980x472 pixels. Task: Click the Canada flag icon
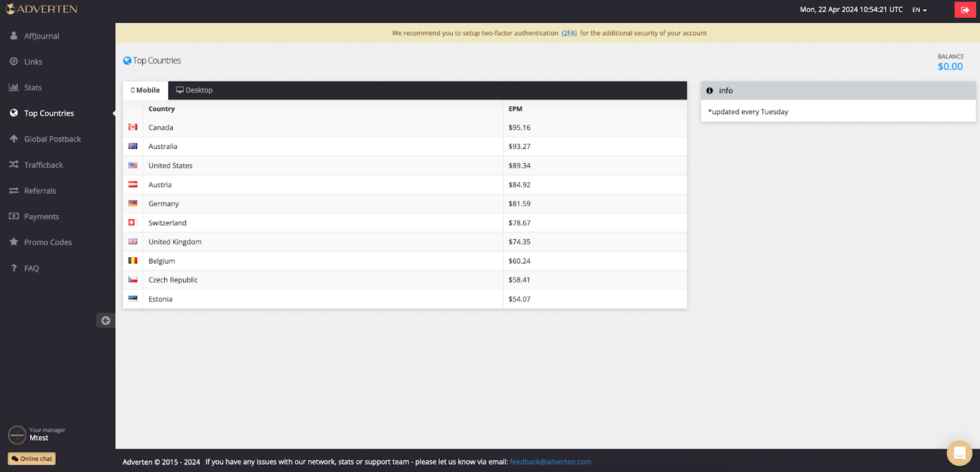[133, 127]
